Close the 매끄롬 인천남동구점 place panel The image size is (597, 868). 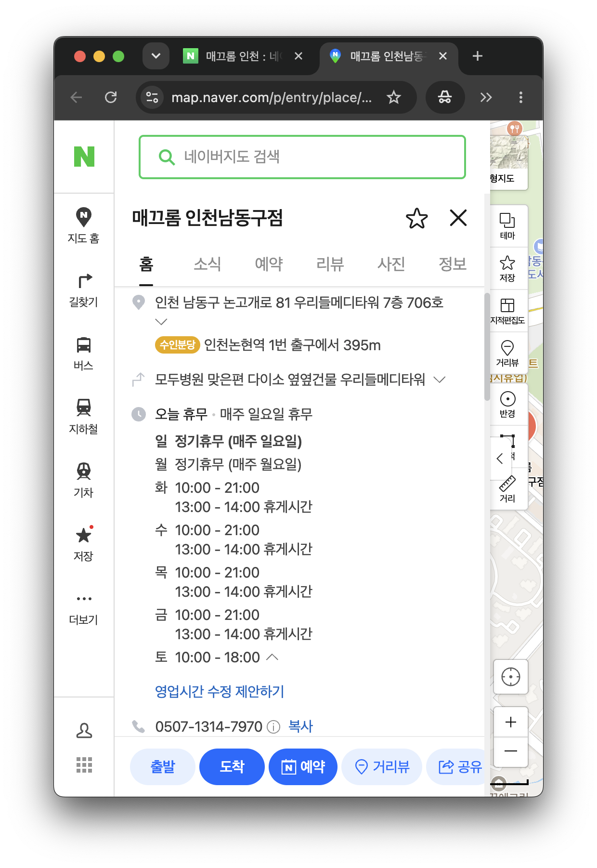tap(458, 218)
